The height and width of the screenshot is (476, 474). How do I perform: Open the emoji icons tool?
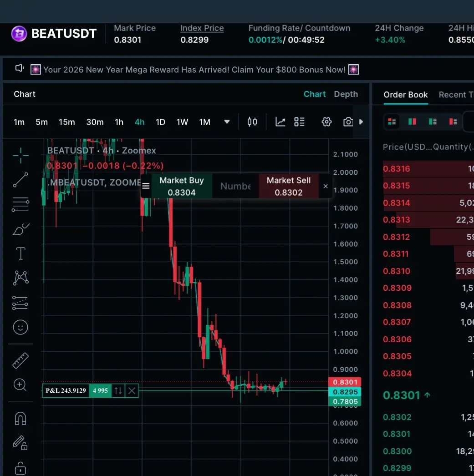20,327
